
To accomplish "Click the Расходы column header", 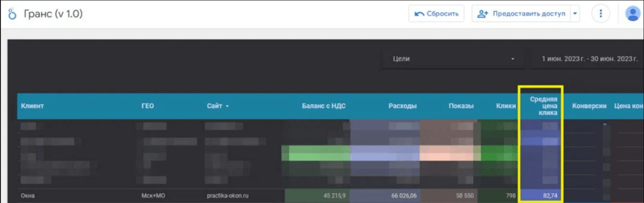I will 402,106.
